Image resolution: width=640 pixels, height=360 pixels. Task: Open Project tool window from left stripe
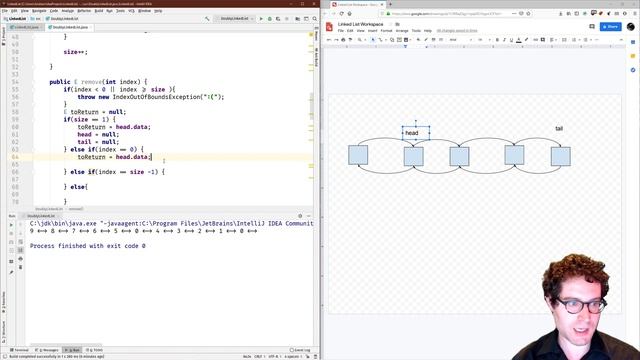[4, 35]
